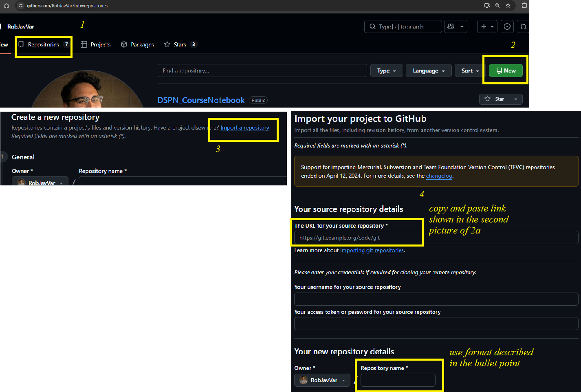Open site information icon in address bar
Viewport: 581px width, 392px height.
tap(21, 6)
